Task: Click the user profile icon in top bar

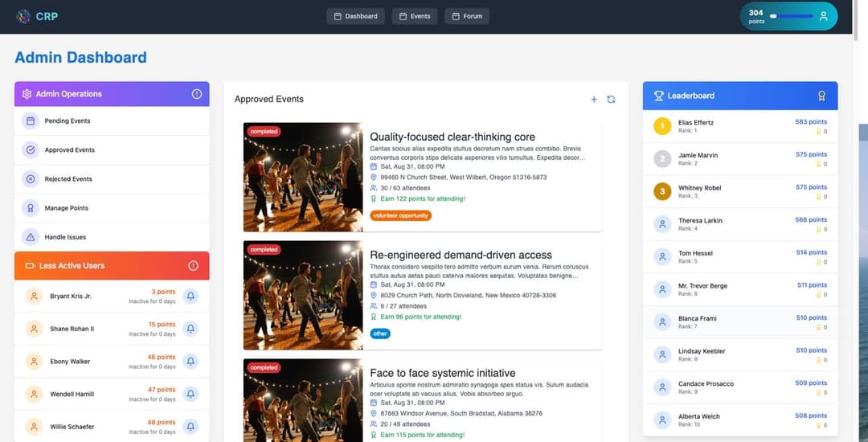Action: (x=822, y=16)
